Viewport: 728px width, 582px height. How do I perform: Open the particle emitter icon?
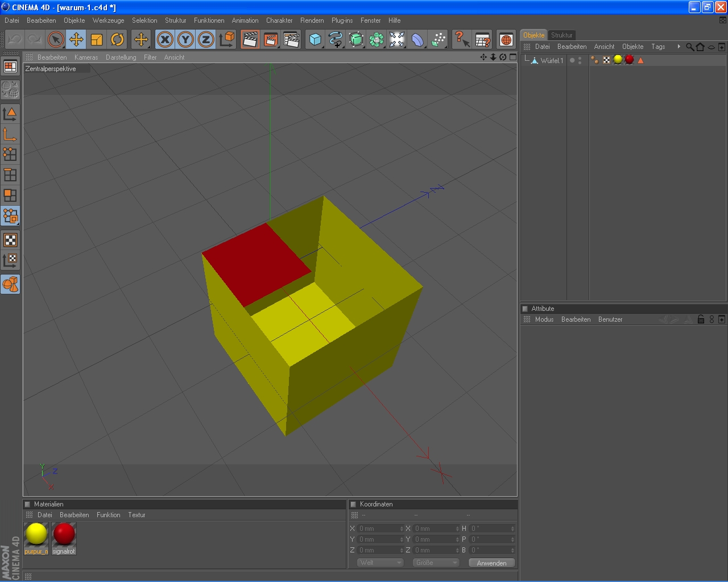[x=438, y=39]
